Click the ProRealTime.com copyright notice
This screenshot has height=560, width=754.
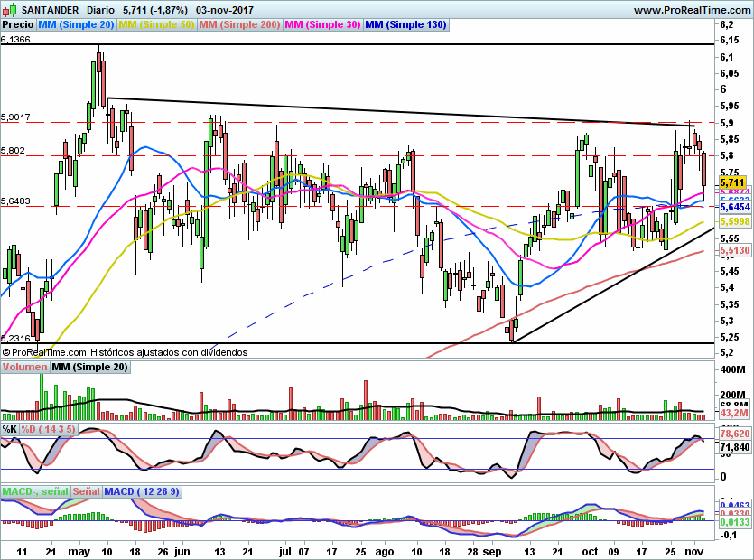point(125,352)
